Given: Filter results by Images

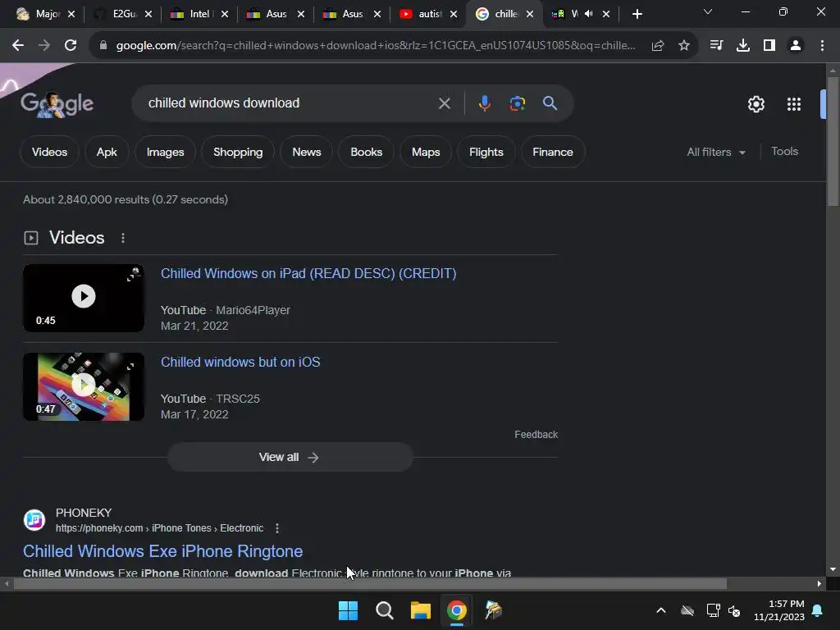Looking at the screenshot, I should 165,152.
